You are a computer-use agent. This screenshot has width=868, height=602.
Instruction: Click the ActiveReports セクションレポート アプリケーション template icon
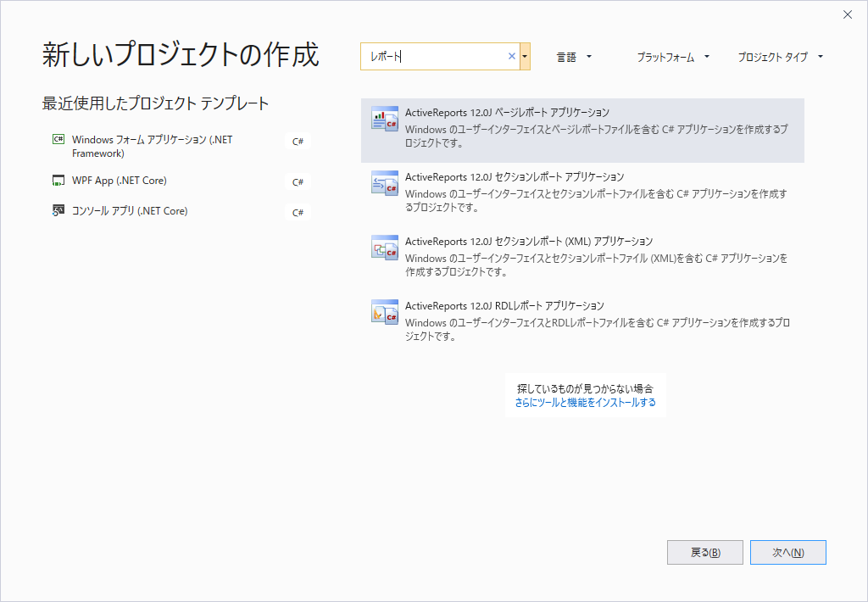[385, 183]
